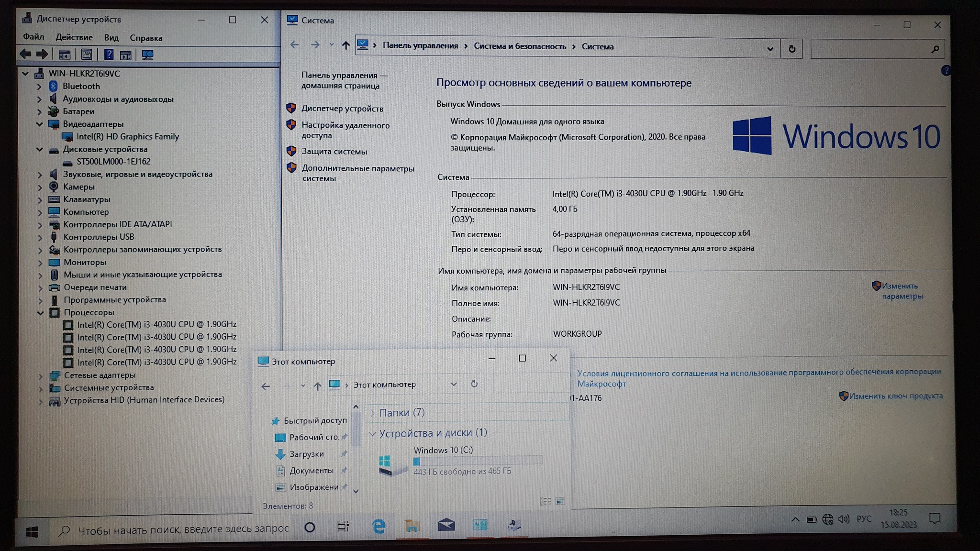Open the Справка menu
Image resolution: width=980 pixels, height=551 pixels.
click(x=146, y=38)
